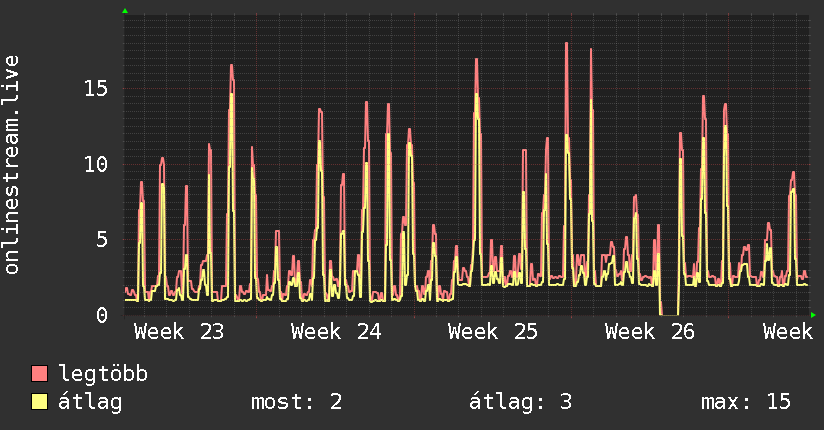Click the pink legtöbb legend swatch
The height and width of the screenshot is (430, 824).
39,373
